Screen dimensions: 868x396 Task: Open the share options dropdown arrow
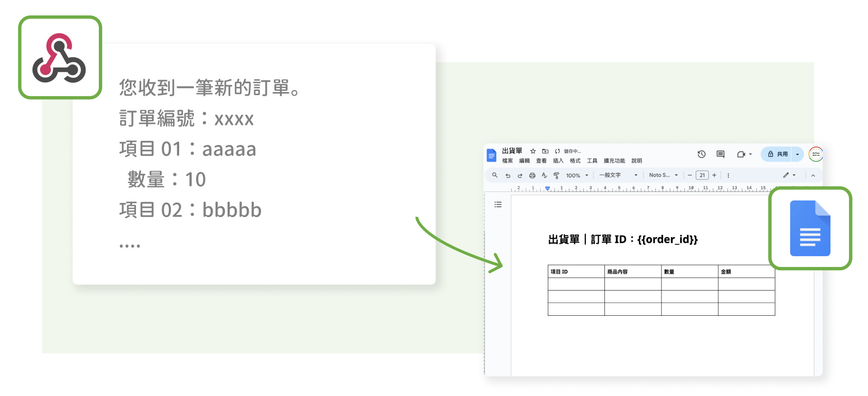click(797, 154)
